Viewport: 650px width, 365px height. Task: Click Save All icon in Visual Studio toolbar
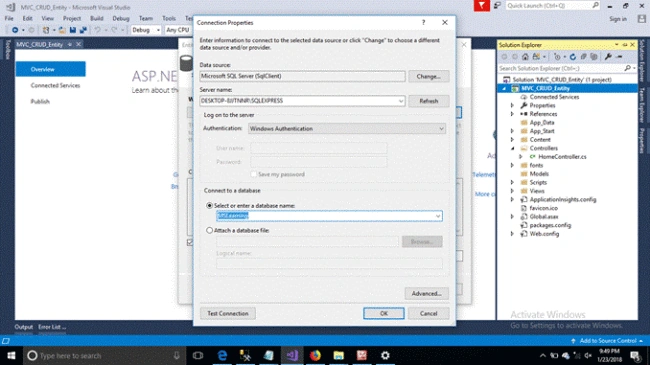pos(83,30)
